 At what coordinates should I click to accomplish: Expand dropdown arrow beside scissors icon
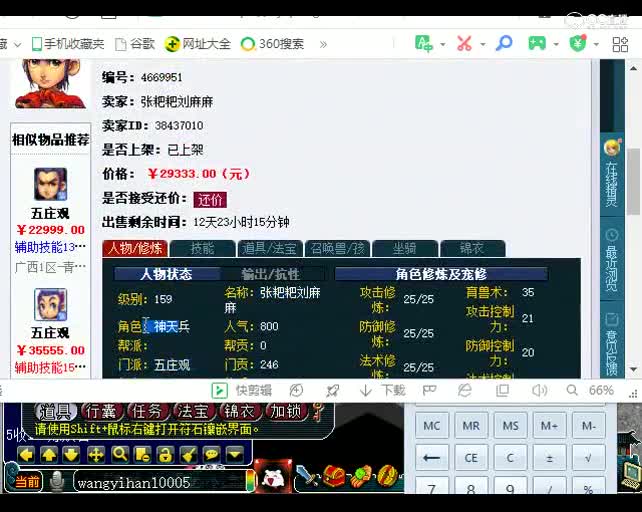tap(483, 44)
